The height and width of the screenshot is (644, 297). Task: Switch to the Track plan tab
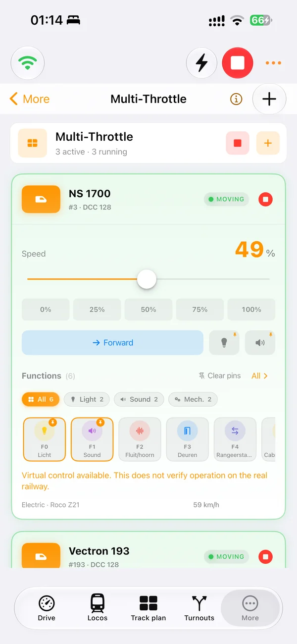(x=148, y=608)
